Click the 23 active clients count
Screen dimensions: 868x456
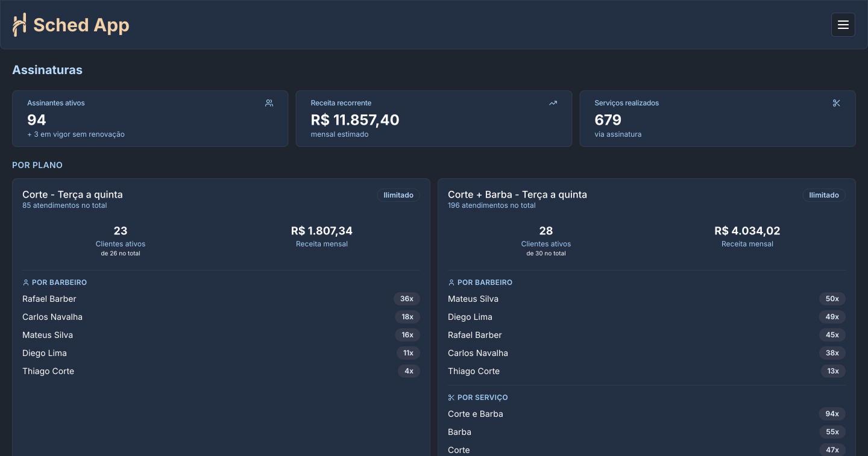[121, 231]
